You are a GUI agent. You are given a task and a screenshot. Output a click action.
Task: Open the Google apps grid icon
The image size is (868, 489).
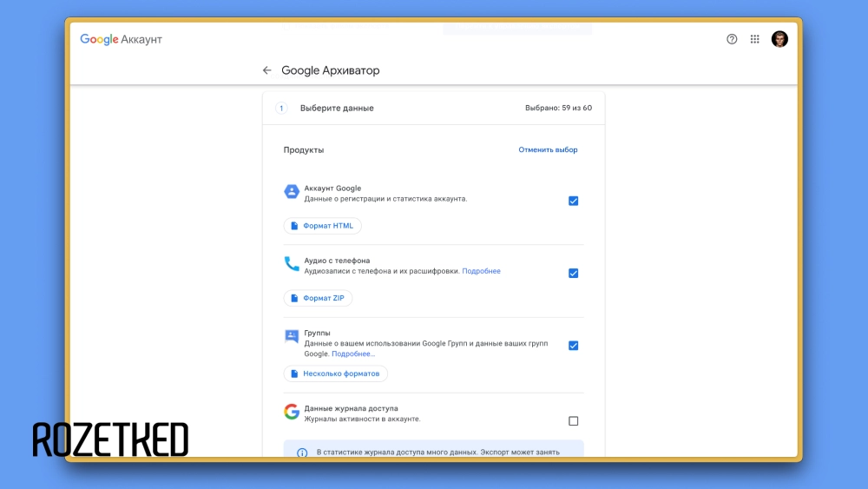(755, 39)
